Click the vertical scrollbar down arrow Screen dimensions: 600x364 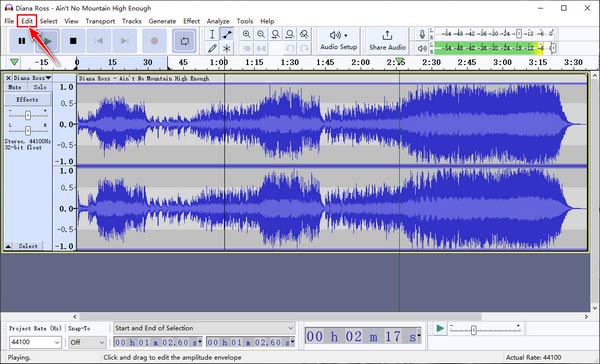point(594,308)
